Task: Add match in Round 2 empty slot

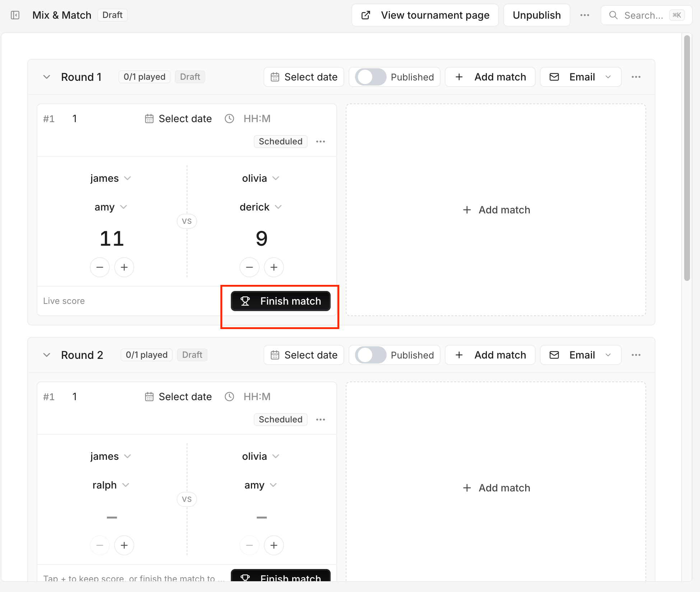Action: (496, 488)
